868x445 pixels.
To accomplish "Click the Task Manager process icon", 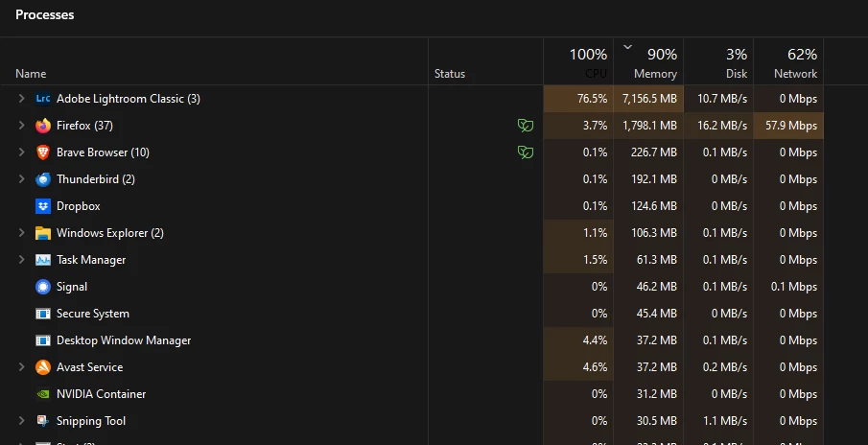I will (43, 260).
